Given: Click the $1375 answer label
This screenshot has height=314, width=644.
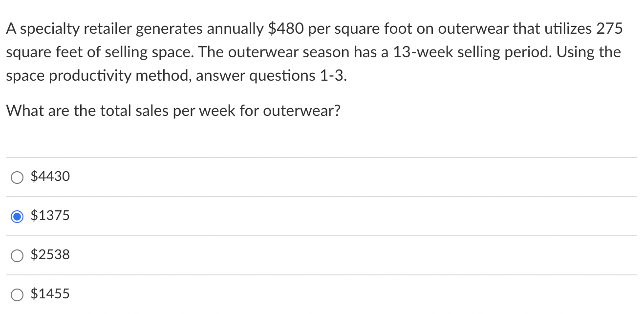Looking at the screenshot, I should pos(50,216).
